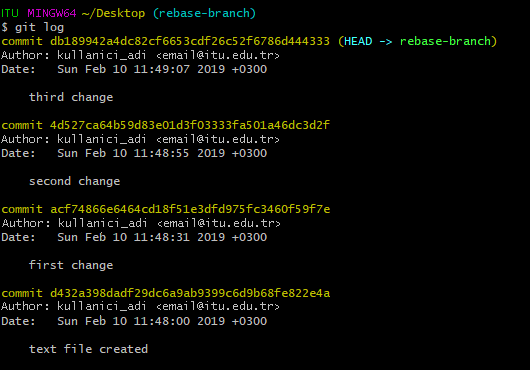This screenshot has width=530, height=370.
Task: Click the date 'Sun Feb 10 11:48:31 2019'
Action: 141,237
